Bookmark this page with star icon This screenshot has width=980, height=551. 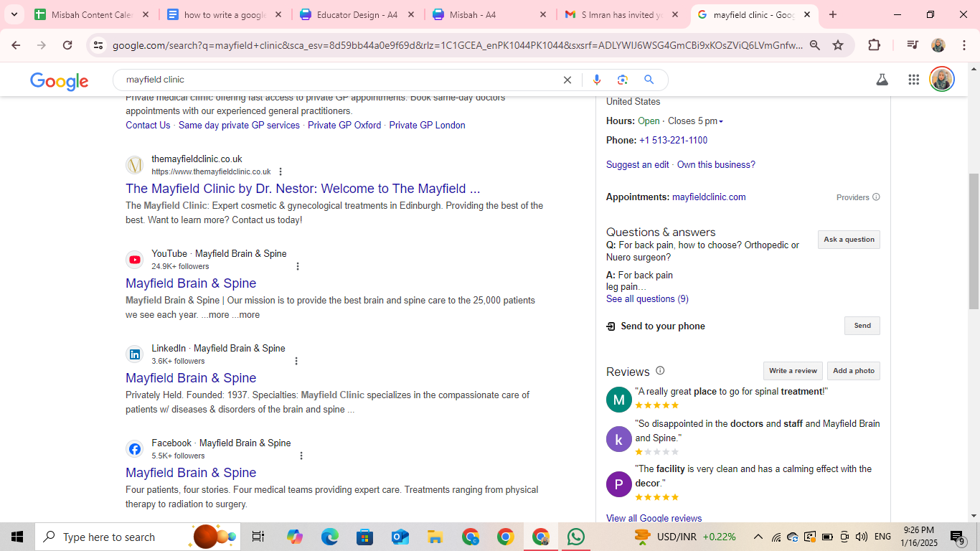point(838,45)
